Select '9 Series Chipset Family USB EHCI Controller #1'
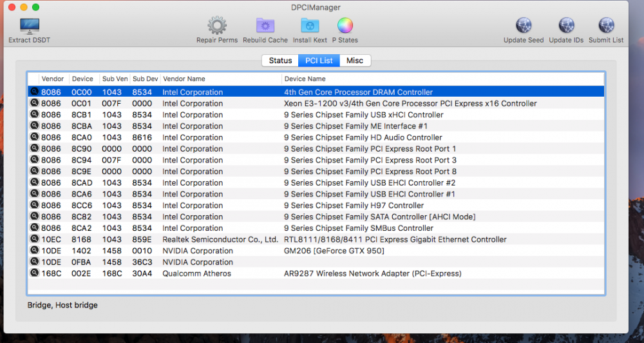Viewport: 644px width, 343px height. 369,194
